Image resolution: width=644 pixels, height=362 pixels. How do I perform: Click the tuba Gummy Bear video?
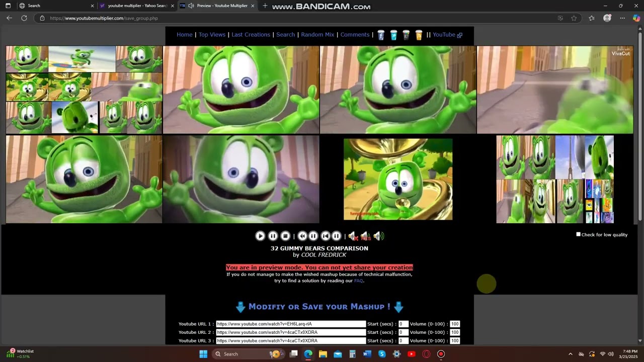click(x=398, y=179)
